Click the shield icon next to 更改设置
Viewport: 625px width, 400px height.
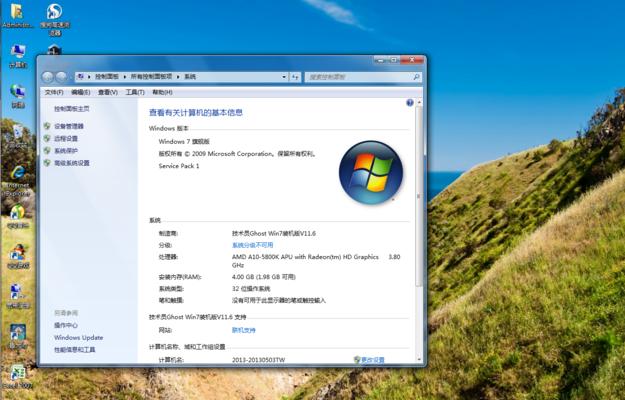tap(357, 360)
